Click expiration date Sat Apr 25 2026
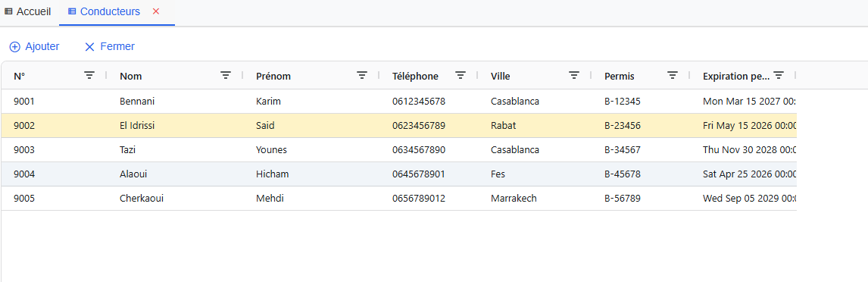This screenshot has width=868, height=282. [750, 174]
